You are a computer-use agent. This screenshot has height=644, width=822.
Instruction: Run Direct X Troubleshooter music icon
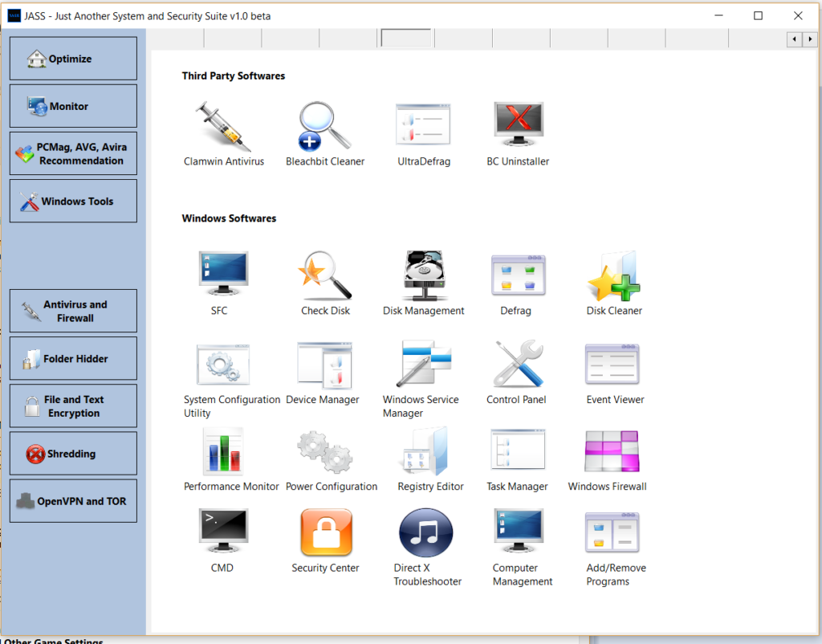(x=425, y=532)
